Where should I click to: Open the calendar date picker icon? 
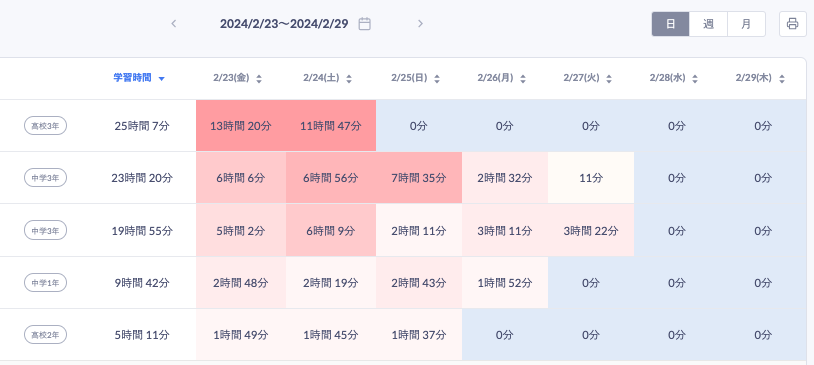click(365, 24)
